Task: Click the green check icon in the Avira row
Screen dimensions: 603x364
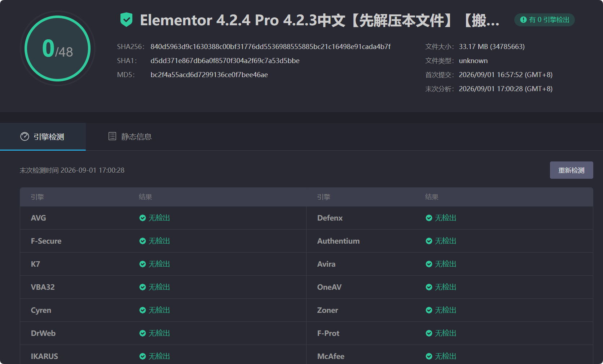Action: coord(429,264)
